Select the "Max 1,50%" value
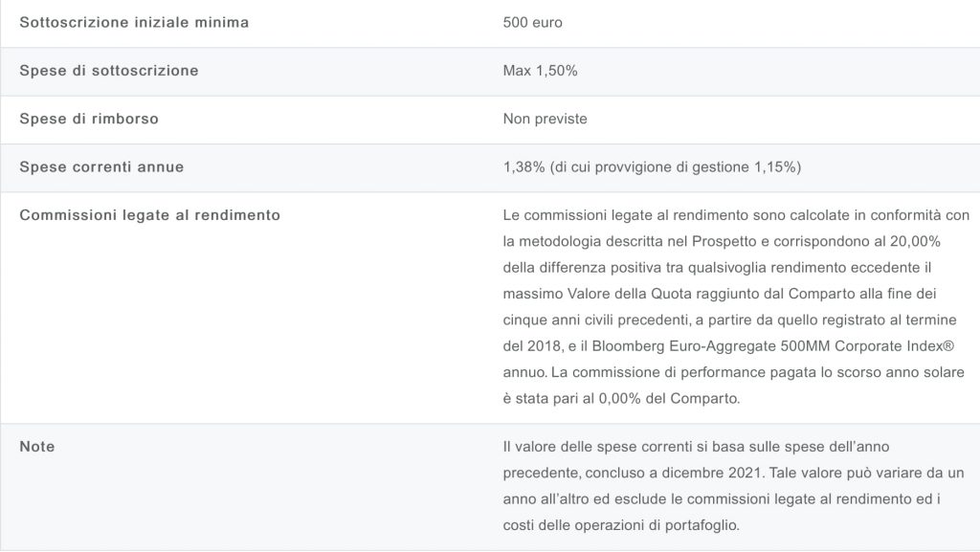Screen dimensions: 980x552 point(540,71)
